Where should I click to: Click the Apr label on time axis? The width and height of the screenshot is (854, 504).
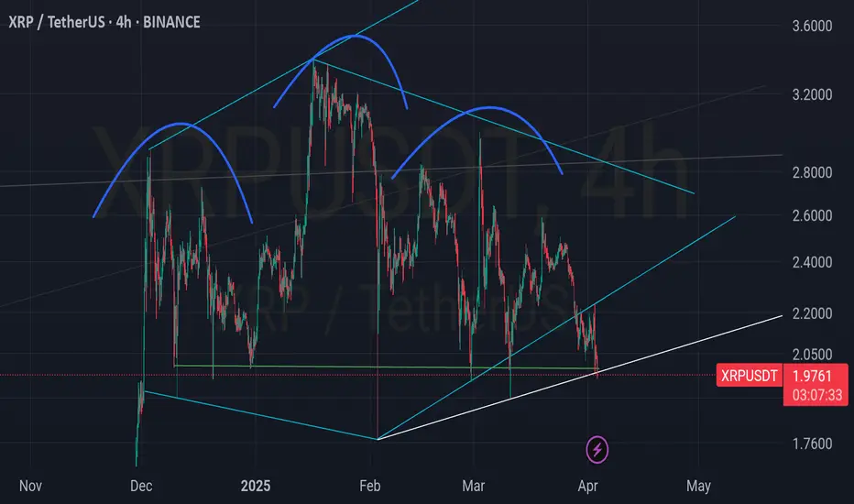tap(587, 486)
